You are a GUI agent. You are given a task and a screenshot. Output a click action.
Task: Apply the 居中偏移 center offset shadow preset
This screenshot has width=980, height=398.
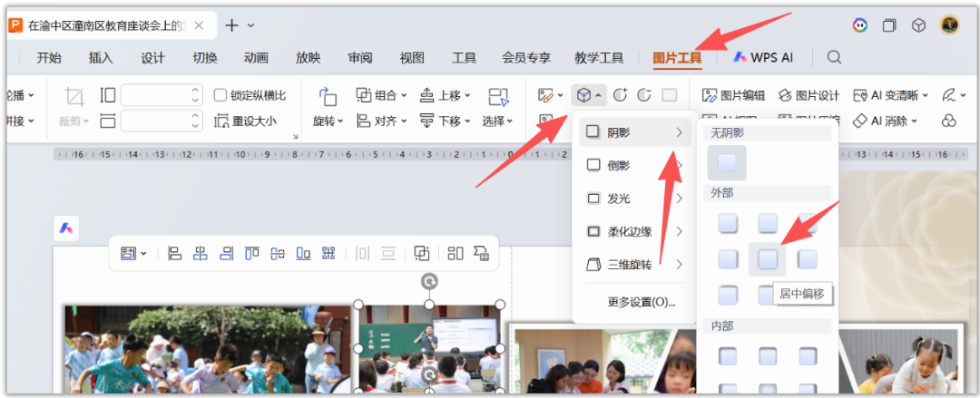click(768, 258)
